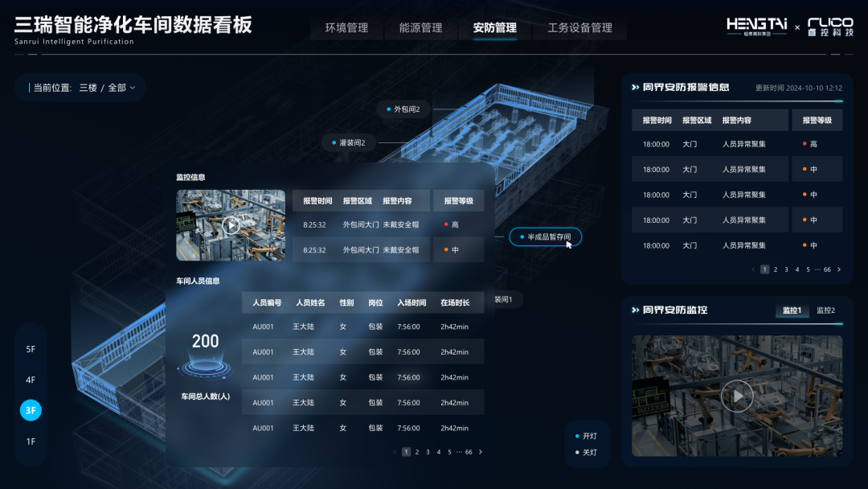Image resolution: width=868 pixels, height=489 pixels.
Task: Turn lights off with 关灯
Action: click(x=586, y=452)
